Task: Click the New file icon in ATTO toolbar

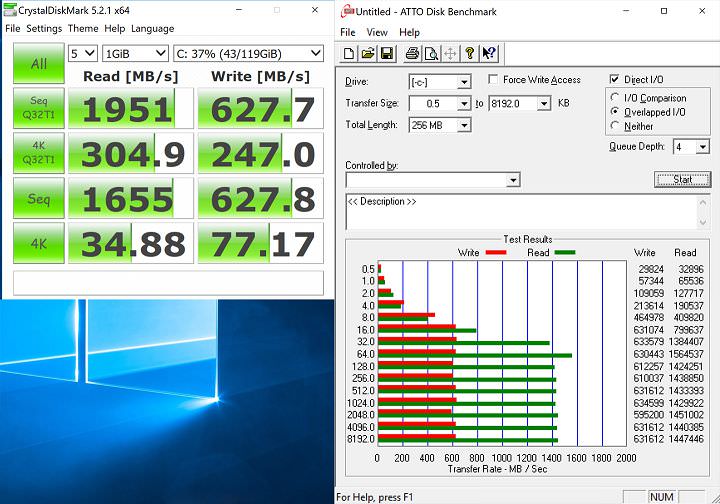Action: 349,54
